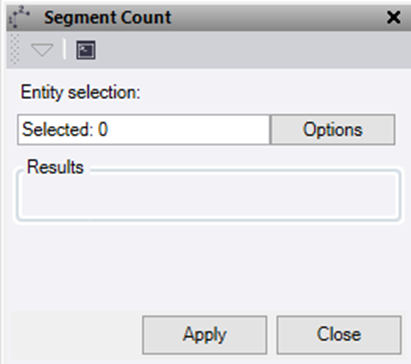This screenshot has width=411, height=364.
Task: Apply the segment count calculation
Action: point(204,335)
